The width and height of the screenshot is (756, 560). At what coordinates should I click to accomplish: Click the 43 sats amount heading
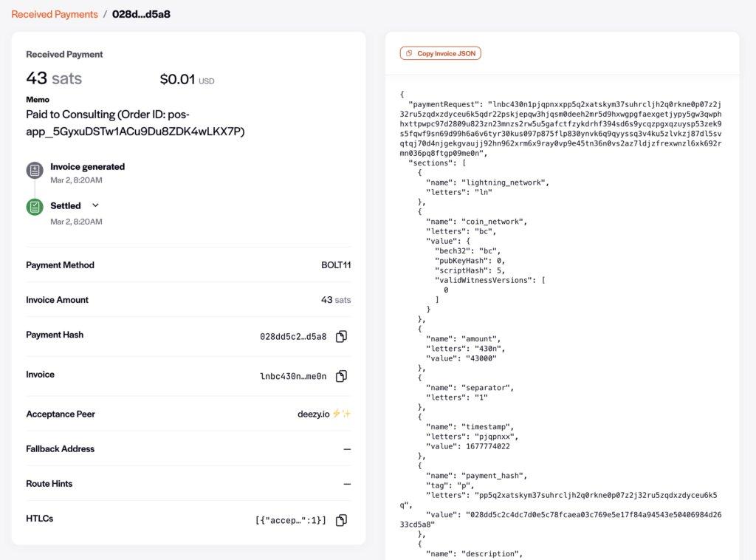(54, 78)
